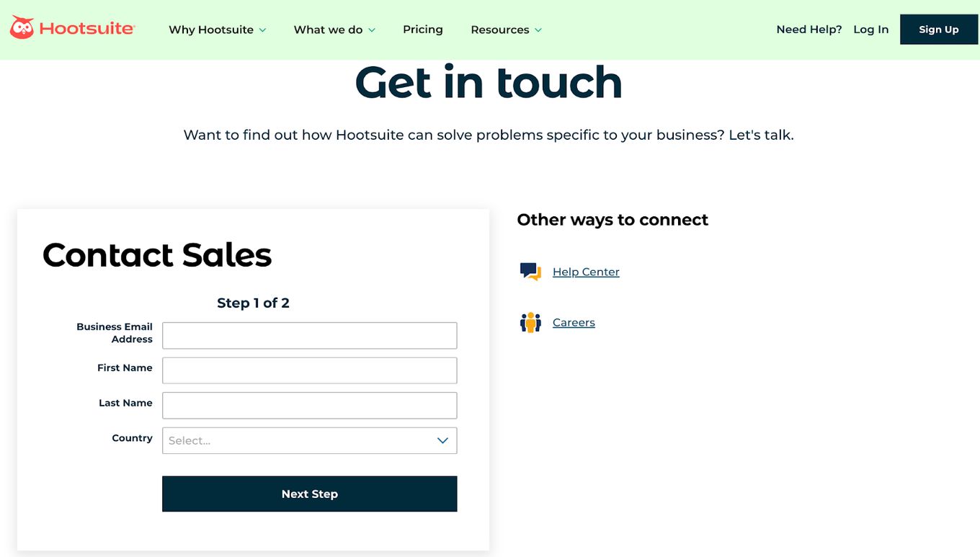Screen dimensions: 980x557
Task: Click the Careers people icon
Action: click(x=530, y=322)
